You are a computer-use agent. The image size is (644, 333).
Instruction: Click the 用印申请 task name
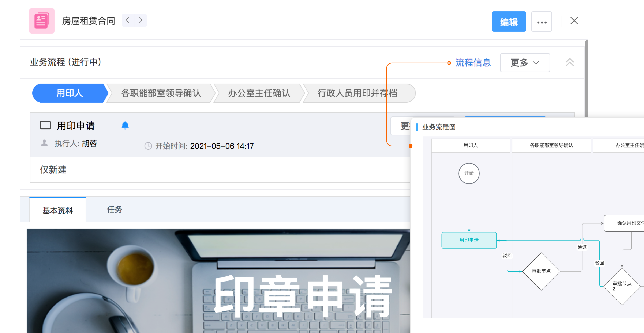pos(75,125)
